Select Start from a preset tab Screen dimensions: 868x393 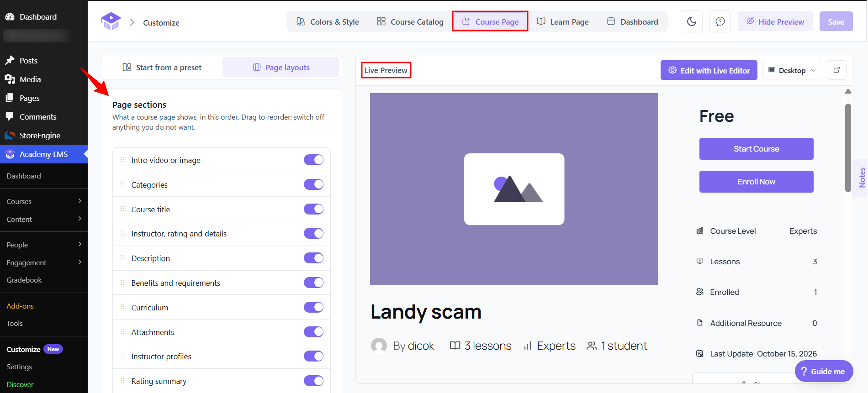pos(162,68)
